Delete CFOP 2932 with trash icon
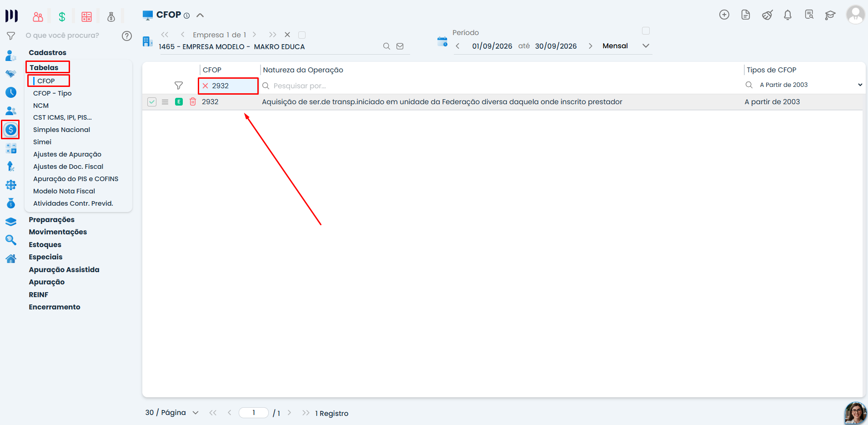Screen dimensions: 868x425 click(x=193, y=102)
